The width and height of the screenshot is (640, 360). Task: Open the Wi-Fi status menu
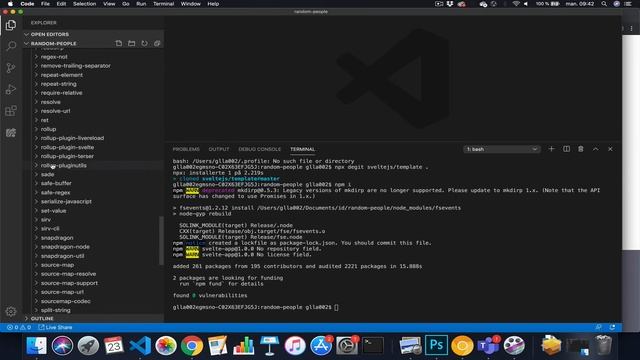point(516,4)
